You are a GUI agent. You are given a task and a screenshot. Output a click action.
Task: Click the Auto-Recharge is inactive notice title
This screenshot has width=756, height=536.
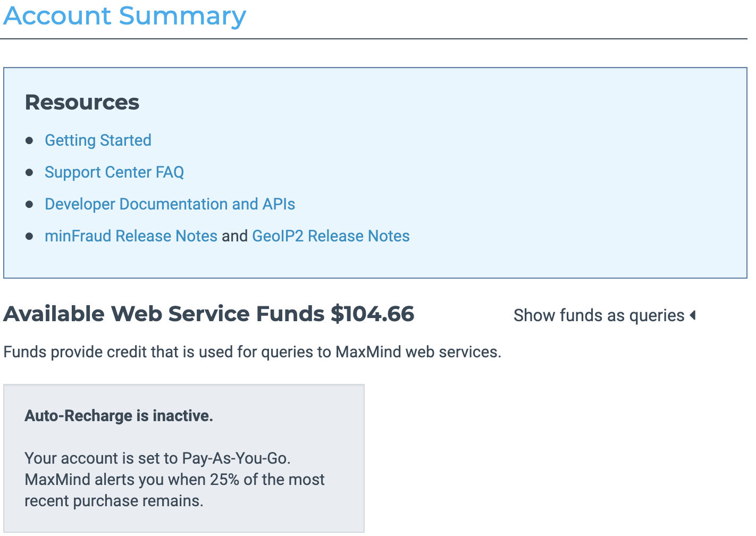click(x=119, y=416)
